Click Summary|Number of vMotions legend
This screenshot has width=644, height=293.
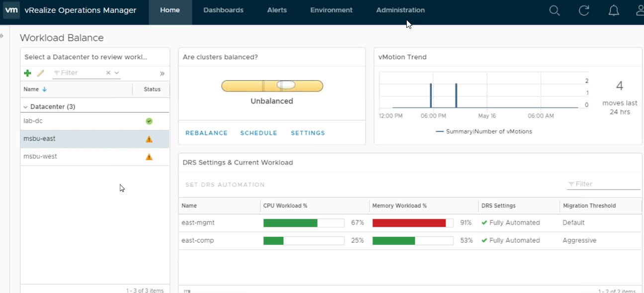pyautogui.click(x=484, y=132)
